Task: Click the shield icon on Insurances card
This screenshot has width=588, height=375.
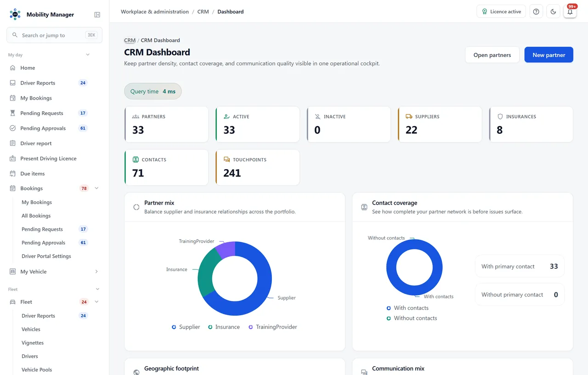Action: coord(500,117)
